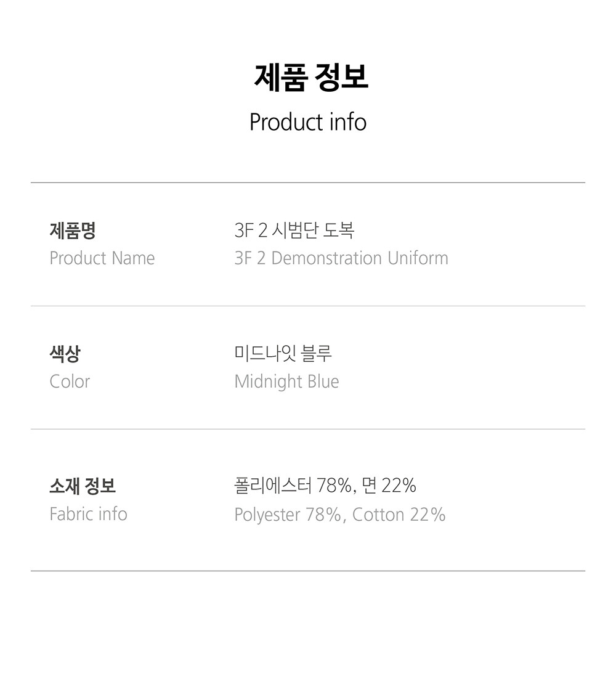Click the gray Color label
The height and width of the screenshot is (673, 616).
(x=70, y=381)
